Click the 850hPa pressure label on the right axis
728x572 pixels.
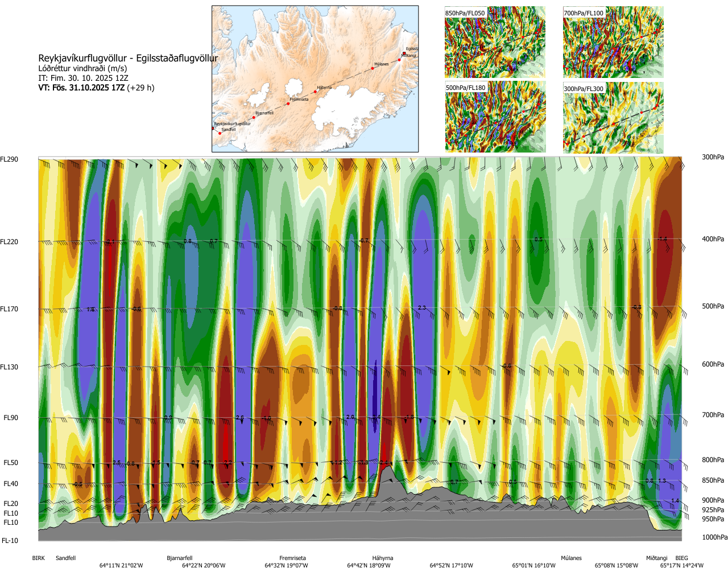click(x=713, y=480)
